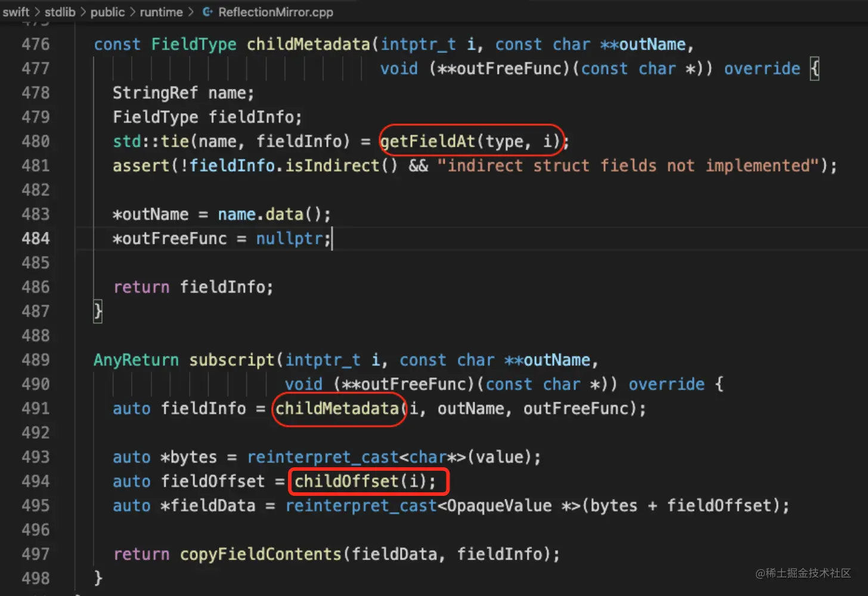This screenshot has width=868, height=596.
Task: Click 'FieldType fieldInfo;' declaration on line 479
Action: pos(207,117)
